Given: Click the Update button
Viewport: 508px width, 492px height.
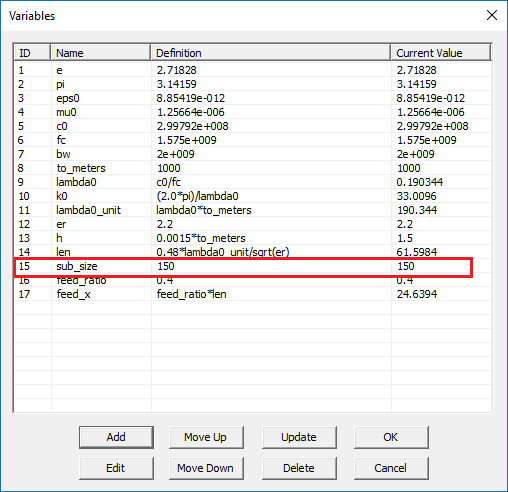Looking at the screenshot, I should (299, 437).
